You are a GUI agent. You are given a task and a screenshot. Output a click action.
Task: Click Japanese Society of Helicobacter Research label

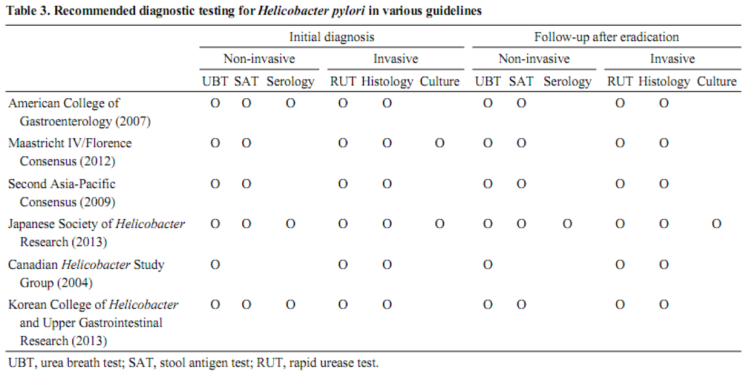[x=96, y=233]
